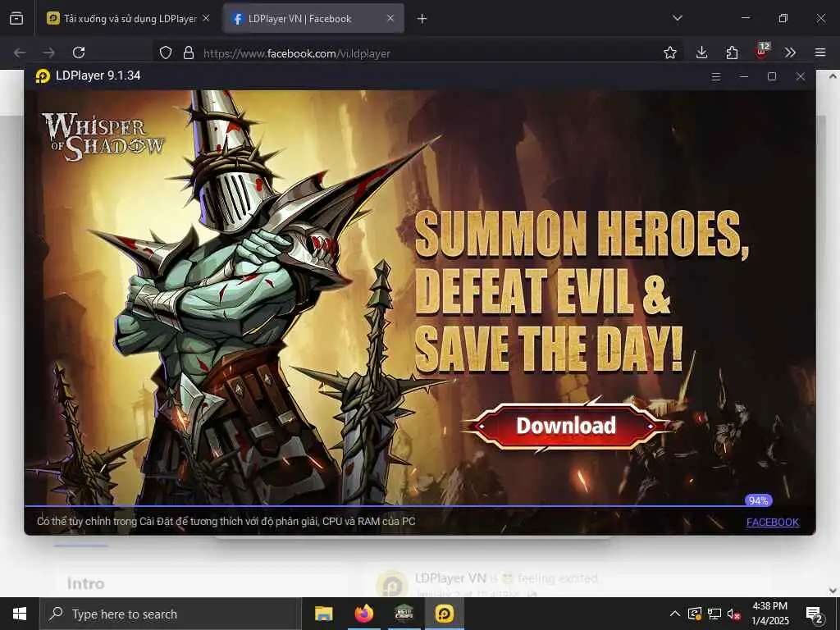This screenshot has width=840, height=630.
Task: Click the Type here to search box
Action: point(171,614)
